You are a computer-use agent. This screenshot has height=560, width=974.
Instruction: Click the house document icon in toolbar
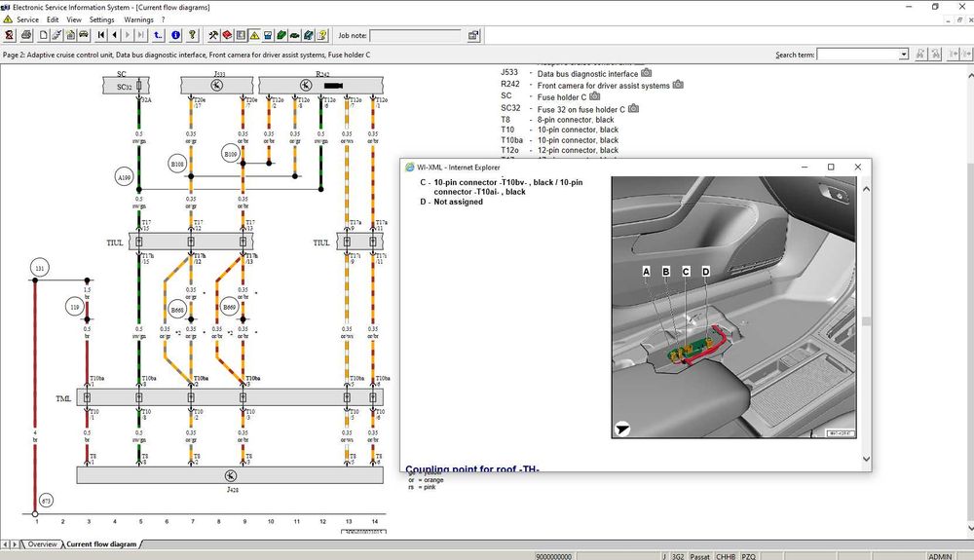coord(70,35)
